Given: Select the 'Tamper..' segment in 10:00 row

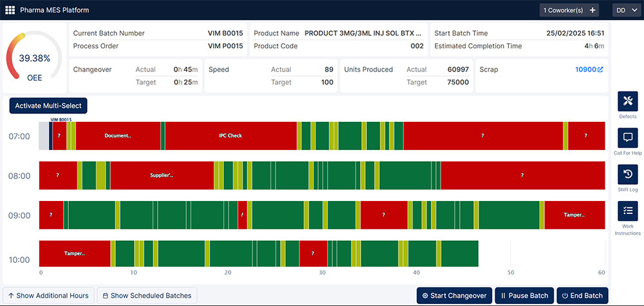Looking at the screenshot, I should point(75,253).
